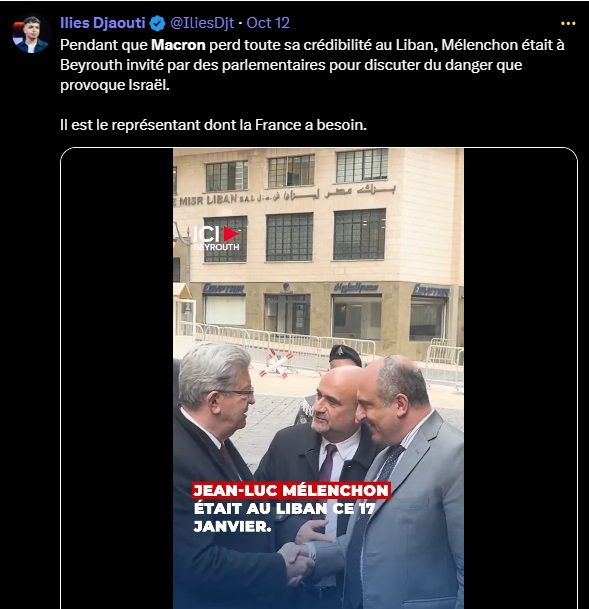589x609 pixels.
Task: Click 'provoque Israël.' tweet text line
Action: [x=115, y=85]
